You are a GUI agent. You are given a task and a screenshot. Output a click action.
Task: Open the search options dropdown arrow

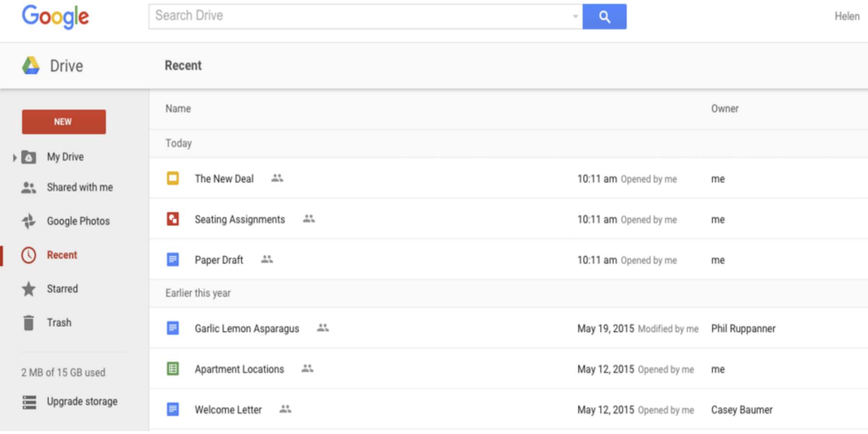coord(575,17)
